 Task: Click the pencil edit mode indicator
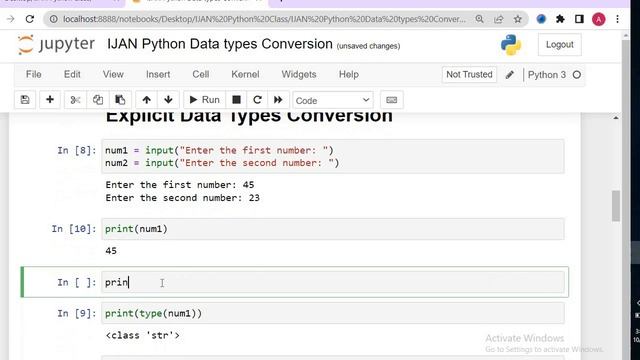click(x=509, y=75)
